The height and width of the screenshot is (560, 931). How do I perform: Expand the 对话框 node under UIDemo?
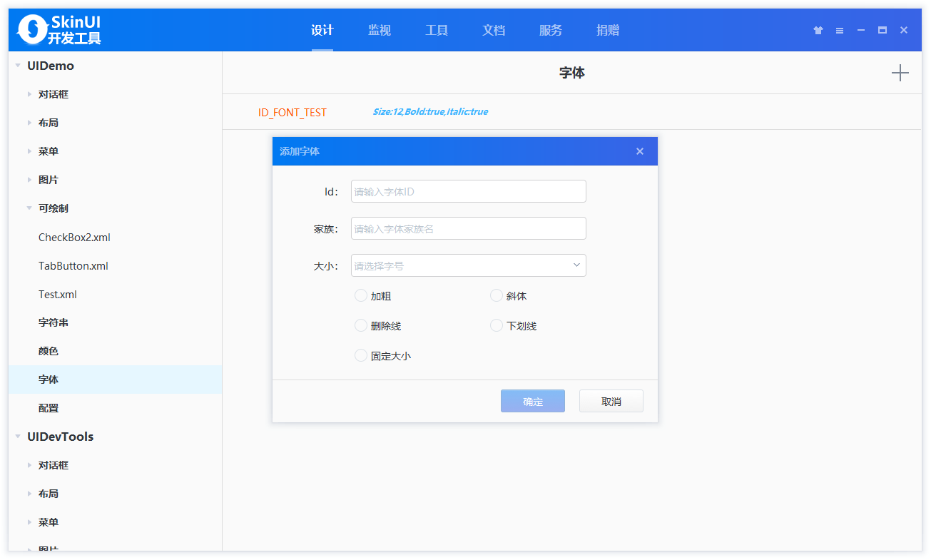29,94
